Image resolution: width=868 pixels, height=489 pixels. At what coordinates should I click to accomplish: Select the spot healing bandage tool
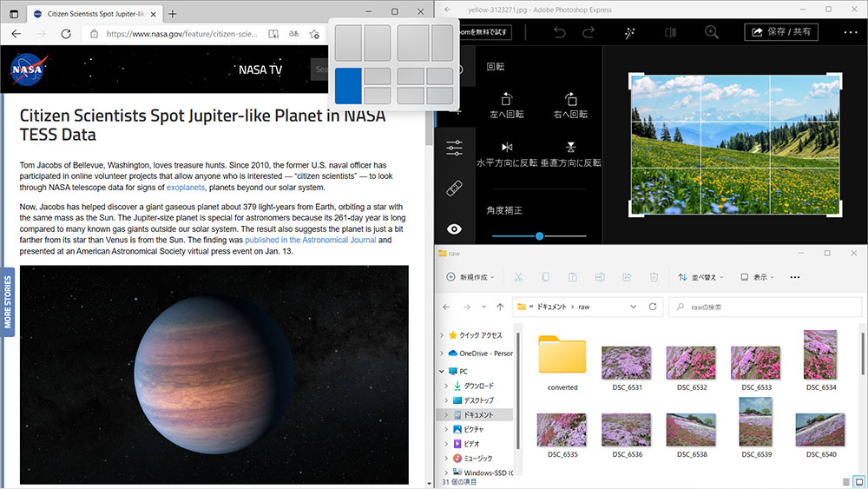point(455,188)
